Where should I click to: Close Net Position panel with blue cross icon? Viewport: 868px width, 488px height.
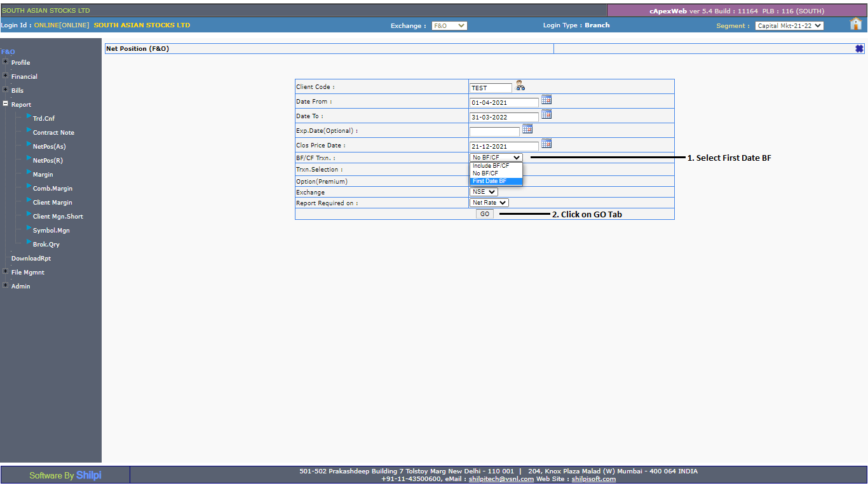[859, 49]
